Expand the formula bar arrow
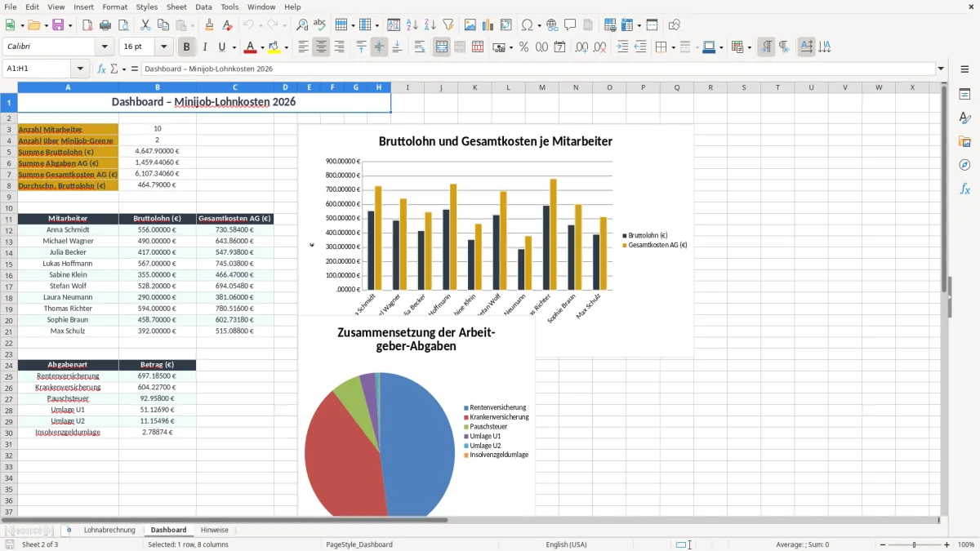Image resolution: width=980 pixels, height=551 pixels. 942,69
